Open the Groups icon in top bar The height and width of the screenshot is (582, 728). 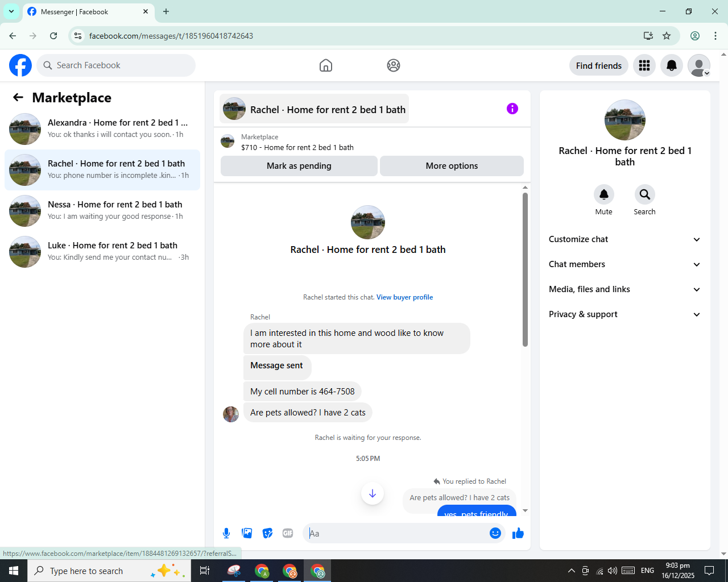coord(394,65)
